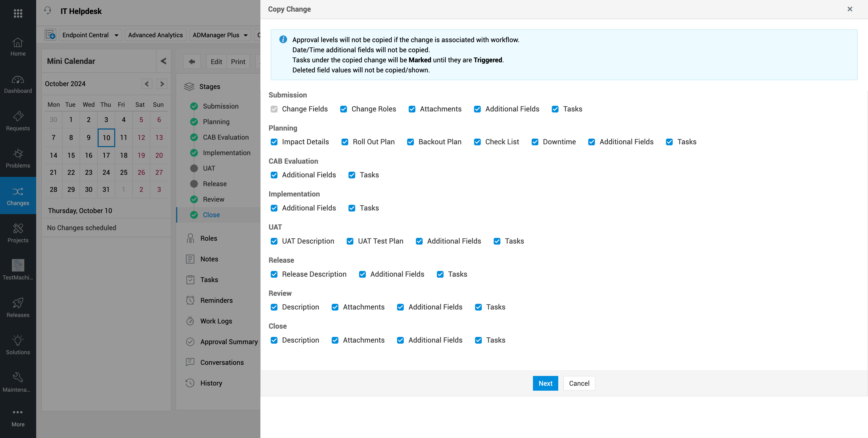Uncheck Roll Out Plan under Planning

coord(345,142)
